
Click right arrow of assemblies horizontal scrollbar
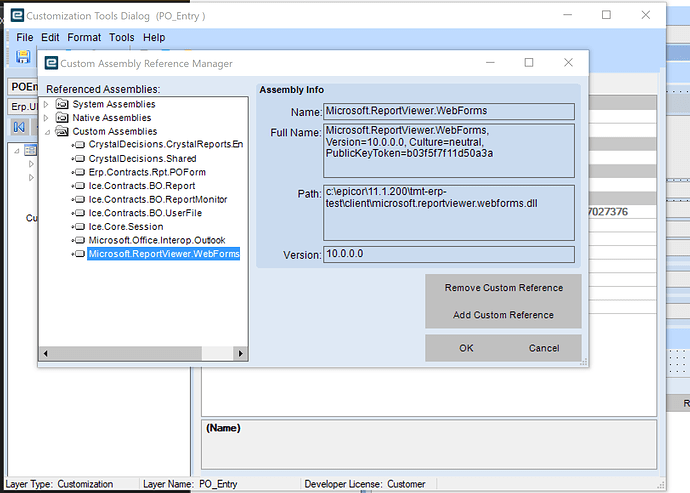coord(240,353)
